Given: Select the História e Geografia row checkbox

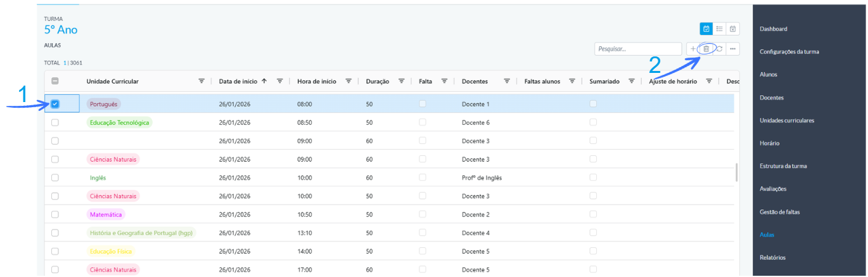Looking at the screenshot, I should [55, 233].
